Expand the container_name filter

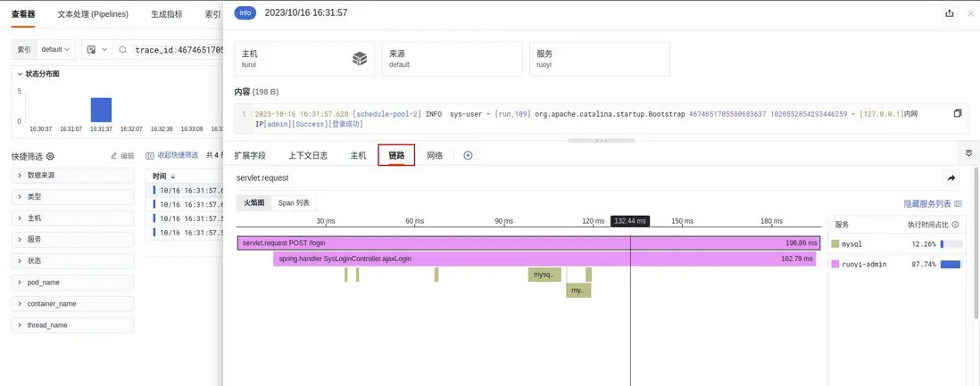72,304
